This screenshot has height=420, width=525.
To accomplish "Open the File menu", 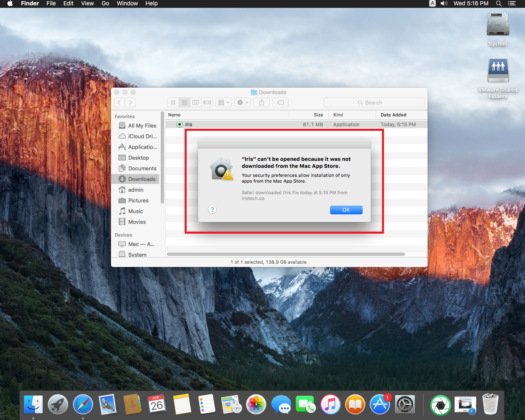I will 51,3.
